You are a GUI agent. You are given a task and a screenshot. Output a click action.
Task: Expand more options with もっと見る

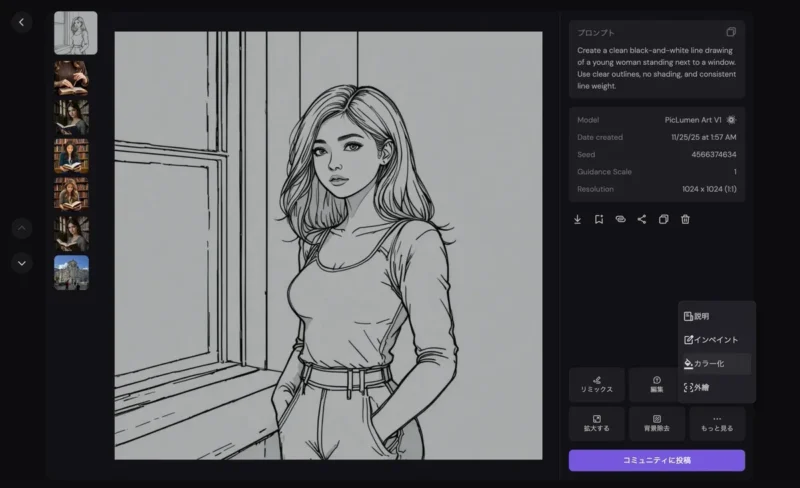[716, 423]
